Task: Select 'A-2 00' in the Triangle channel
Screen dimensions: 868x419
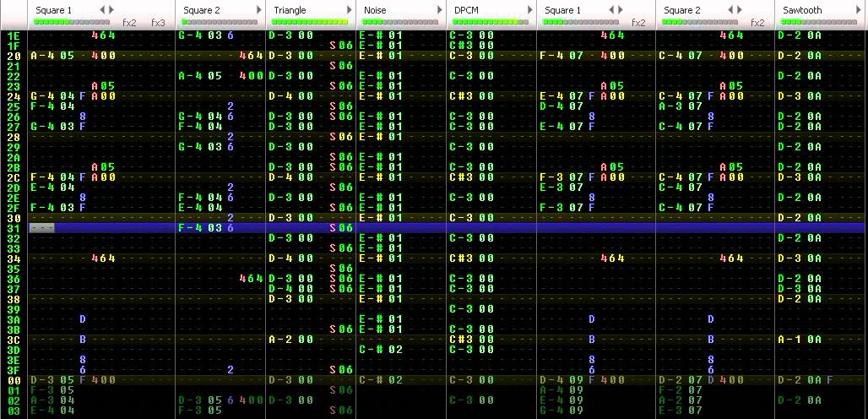Action: (291, 340)
